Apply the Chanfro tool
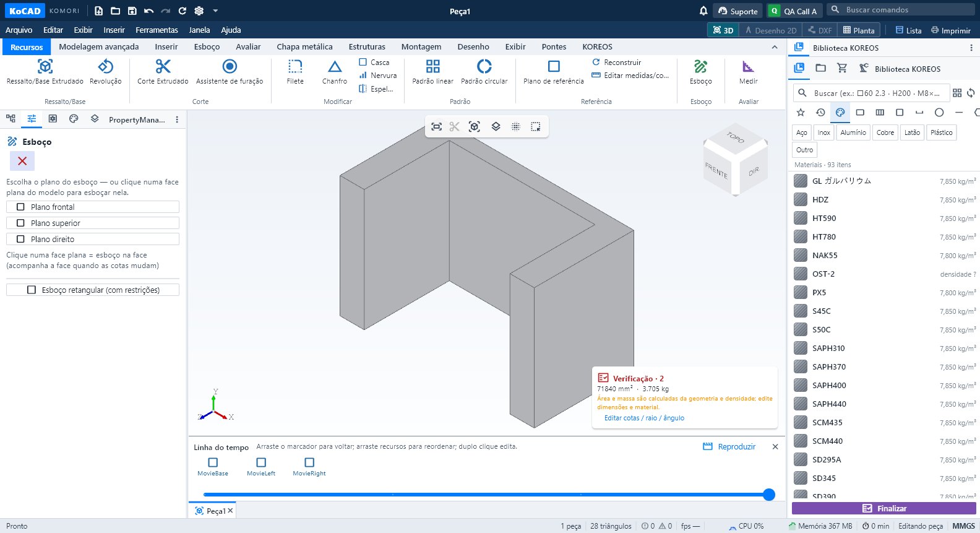This screenshot has width=980, height=533. click(x=335, y=72)
